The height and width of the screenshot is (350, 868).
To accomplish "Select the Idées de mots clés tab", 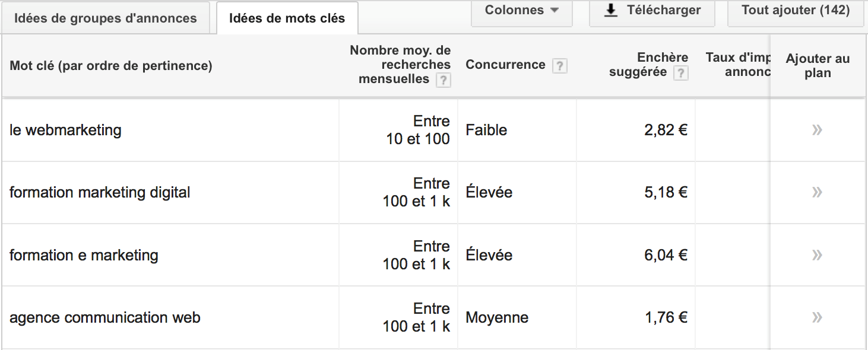I will (x=287, y=18).
